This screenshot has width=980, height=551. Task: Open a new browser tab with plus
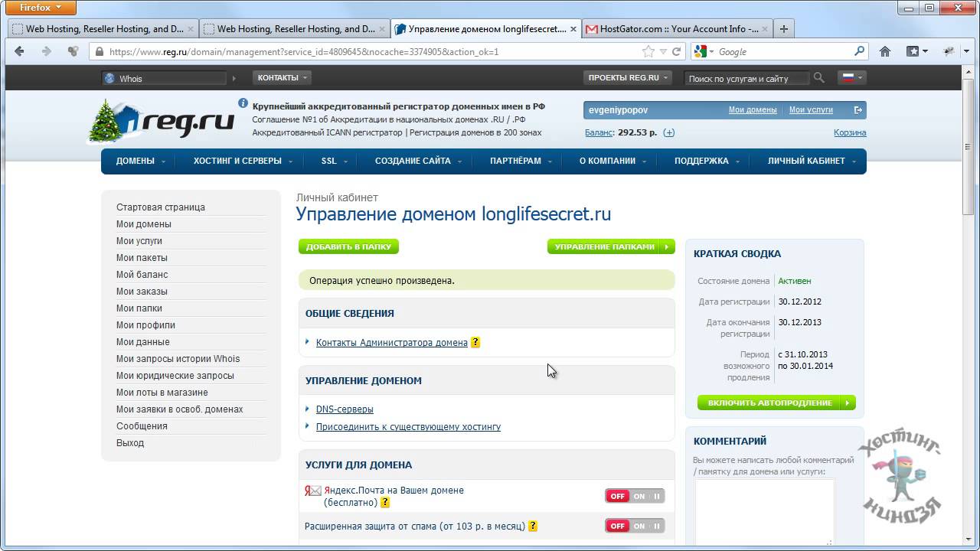coord(783,29)
